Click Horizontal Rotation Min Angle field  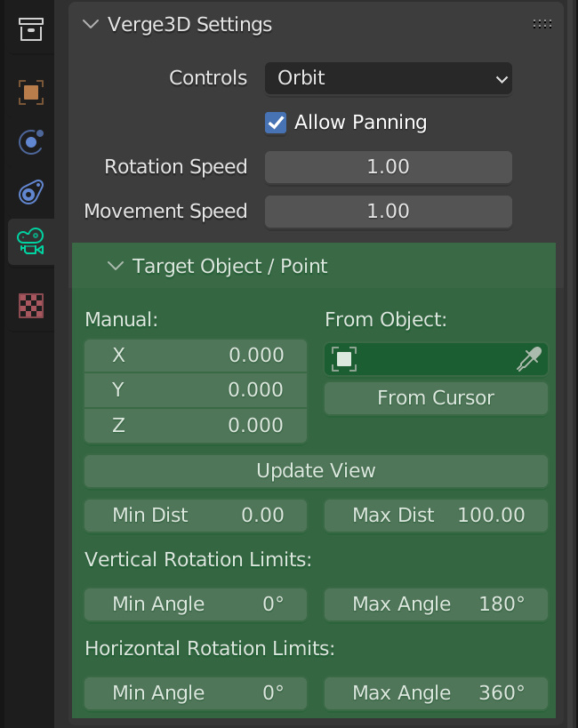[x=196, y=693]
